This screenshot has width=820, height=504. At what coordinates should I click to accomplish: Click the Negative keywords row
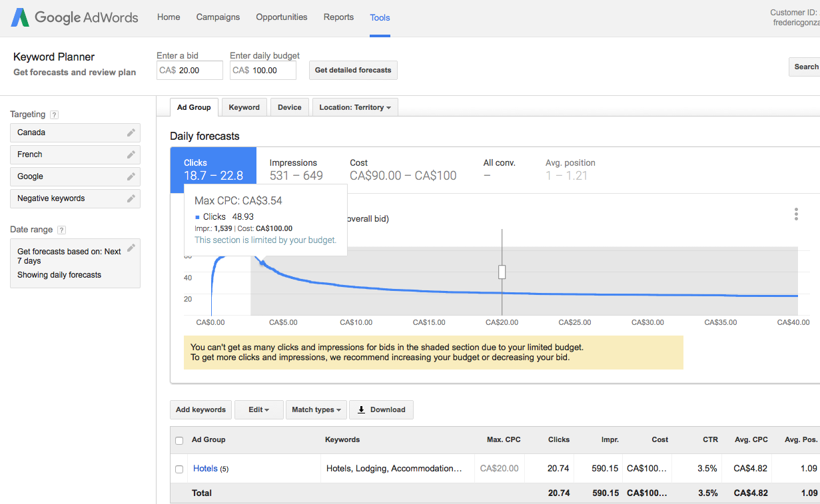[75, 198]
